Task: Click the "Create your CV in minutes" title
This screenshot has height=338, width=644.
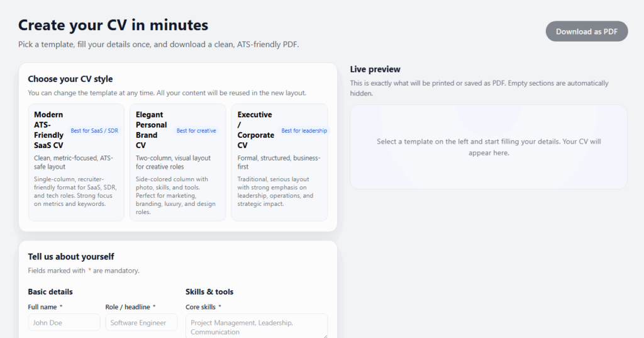Action: tap(113, 25)
